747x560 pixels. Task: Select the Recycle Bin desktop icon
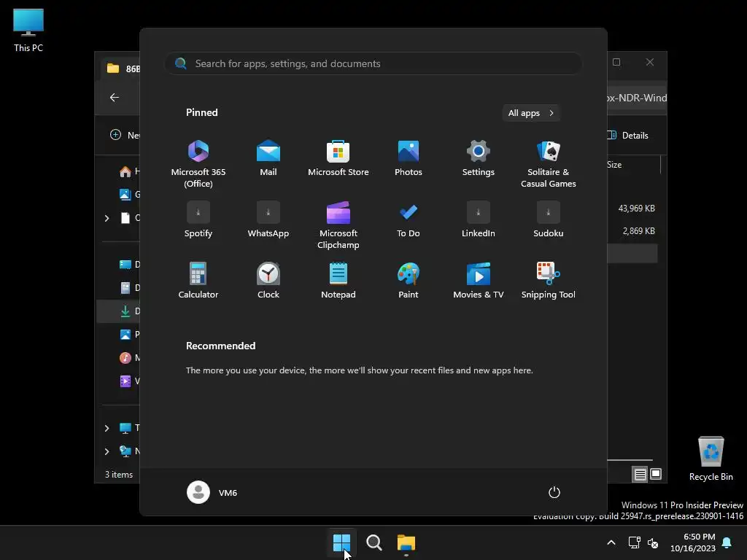(x=711, y=459)
